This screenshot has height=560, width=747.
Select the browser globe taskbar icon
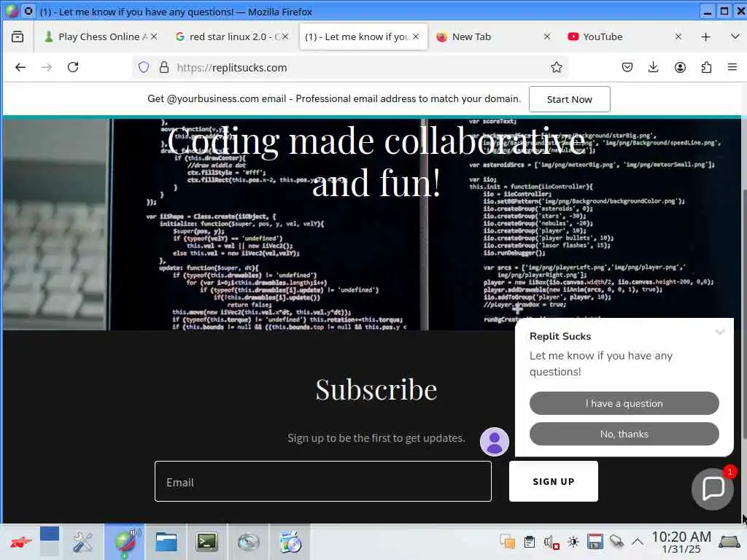pos(125,542)
